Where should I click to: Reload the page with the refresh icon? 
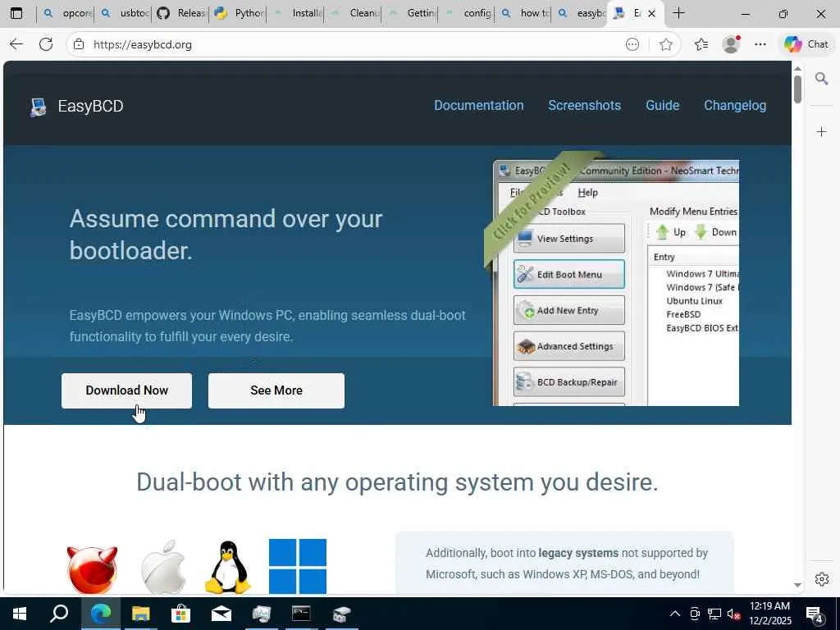point(46,44)
